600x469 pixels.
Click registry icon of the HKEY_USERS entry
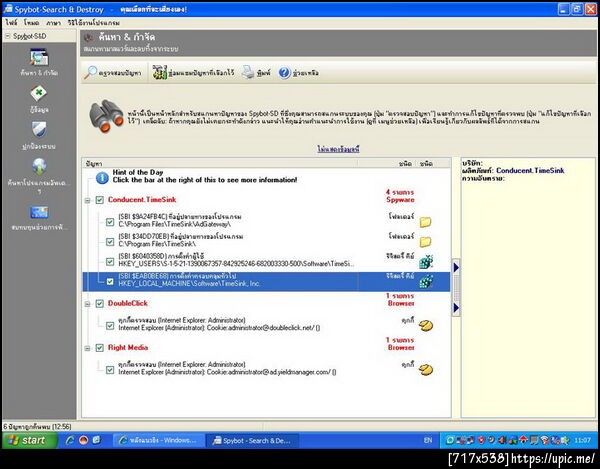[x=426, y=262]
